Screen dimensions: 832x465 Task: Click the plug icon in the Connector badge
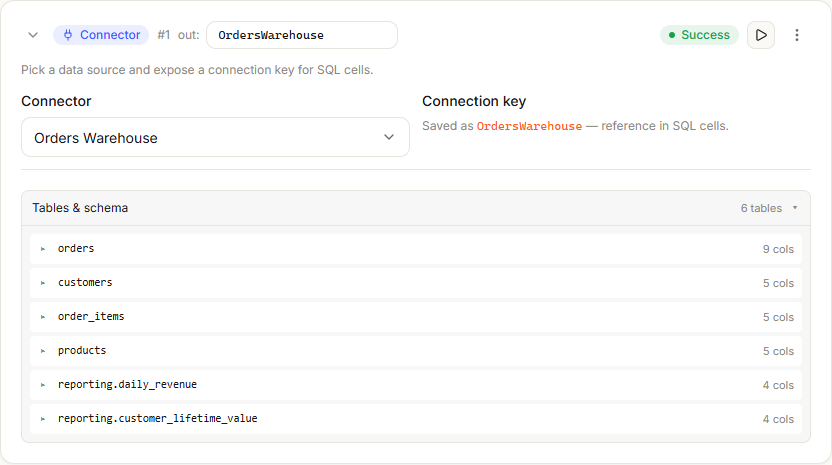[68, 35]
